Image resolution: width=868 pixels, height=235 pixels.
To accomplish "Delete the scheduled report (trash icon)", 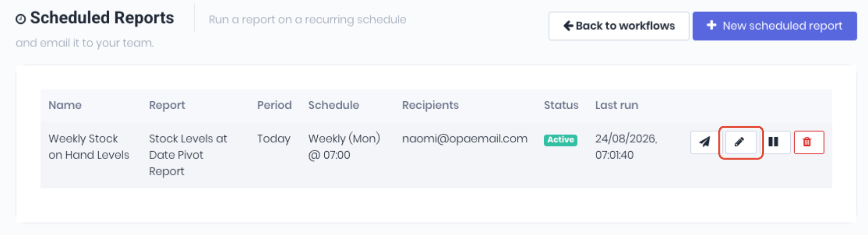I will pyautogui.click(x=809, y=142).
